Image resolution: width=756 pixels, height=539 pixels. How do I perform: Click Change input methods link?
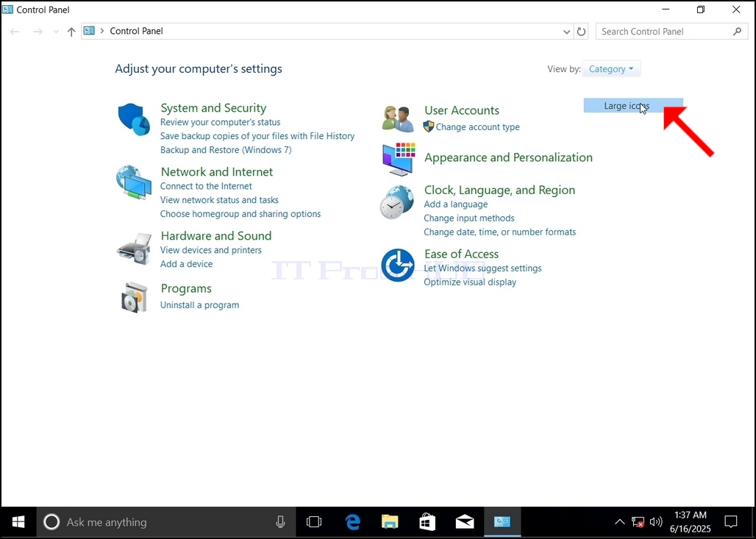coord(469,218)
